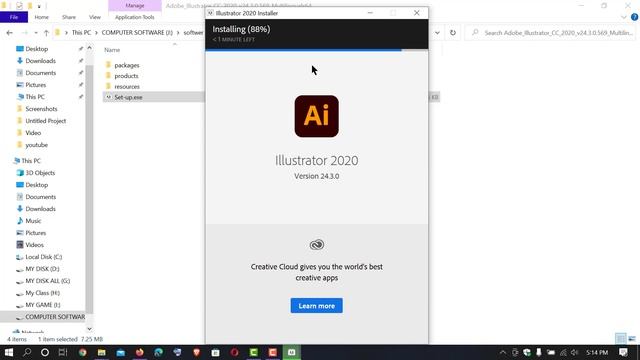Open Desktop in Quick access
Screen dimensions: 640x360
pos(36,49)
